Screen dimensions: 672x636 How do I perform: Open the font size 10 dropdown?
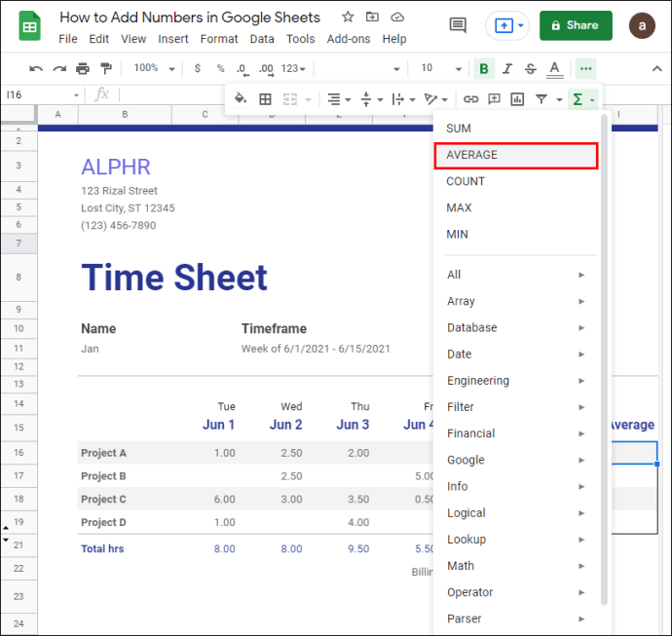(441, 68)
